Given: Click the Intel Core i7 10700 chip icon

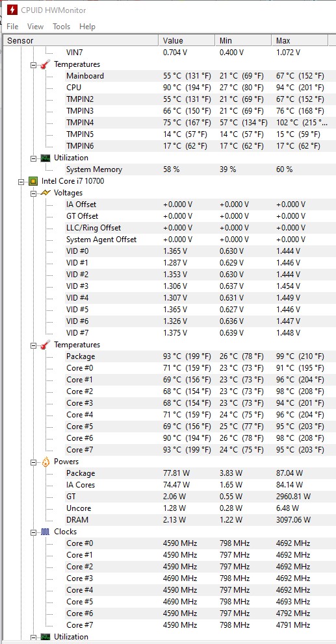Looking at the screenshot, I should pos(33,180).
